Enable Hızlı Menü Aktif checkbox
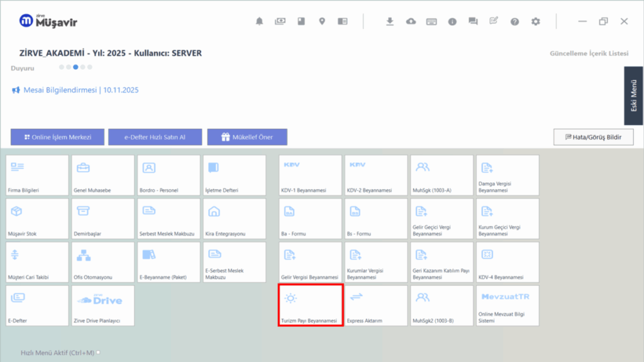Viewport: 644px width, 362px height. tap(98, 353)
